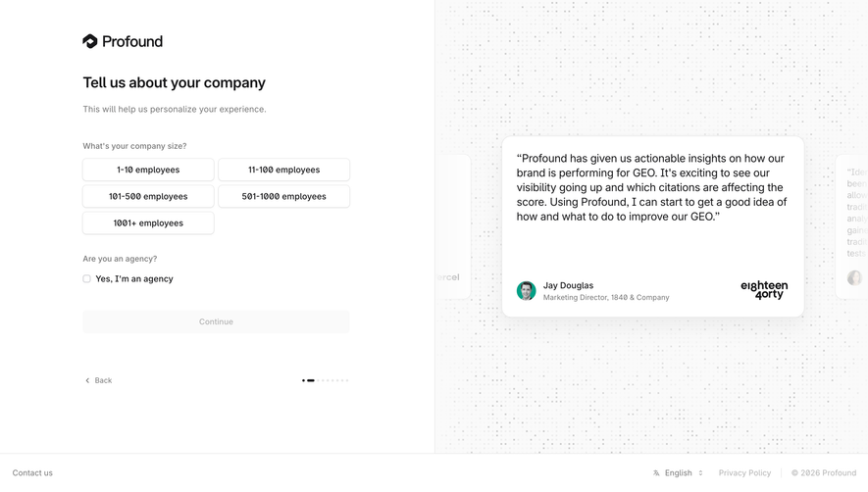Select 1-10 employees company size

(148, 170)
